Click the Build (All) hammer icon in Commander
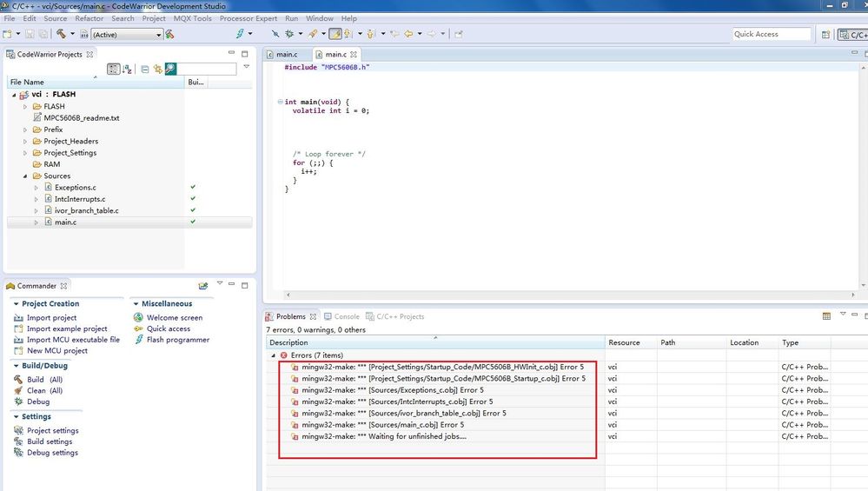Image resolution: width=868 pixels, height=491 pixels. pyautogui.click(x=18, y=380)
